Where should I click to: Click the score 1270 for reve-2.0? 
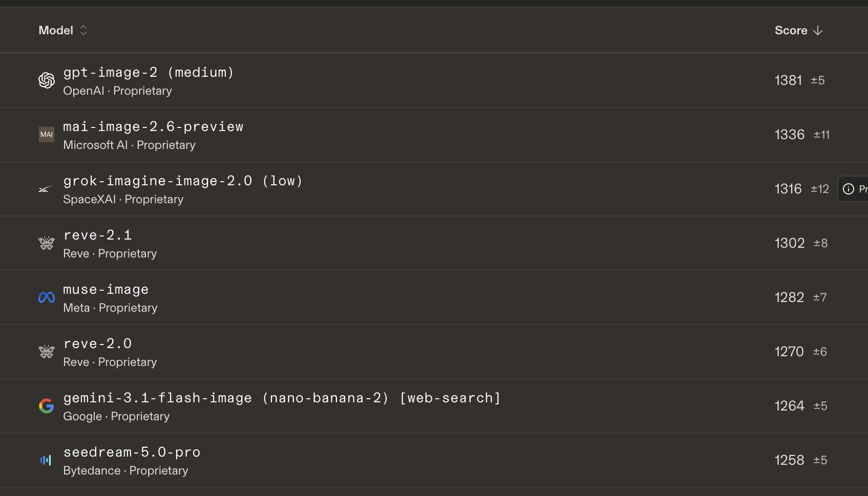click(x=789, y=352)
